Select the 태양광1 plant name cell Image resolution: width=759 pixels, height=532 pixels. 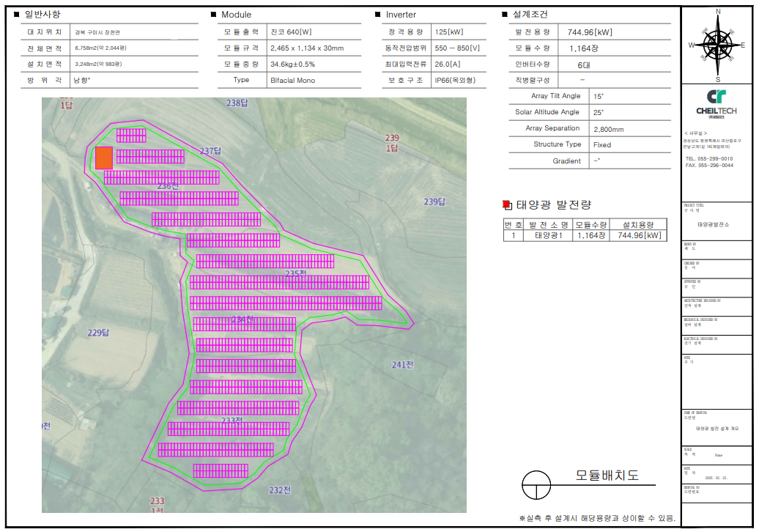548,236
